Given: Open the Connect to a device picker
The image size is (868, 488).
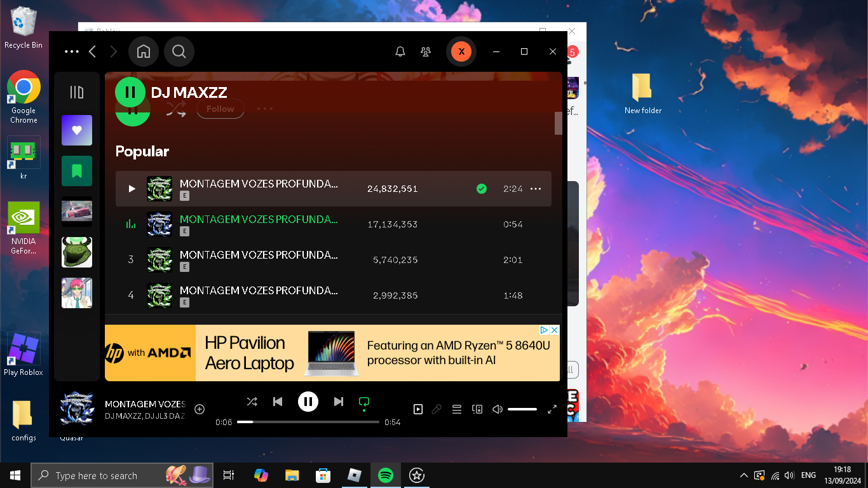Looking at the screenshot, I should pos(477,409).
